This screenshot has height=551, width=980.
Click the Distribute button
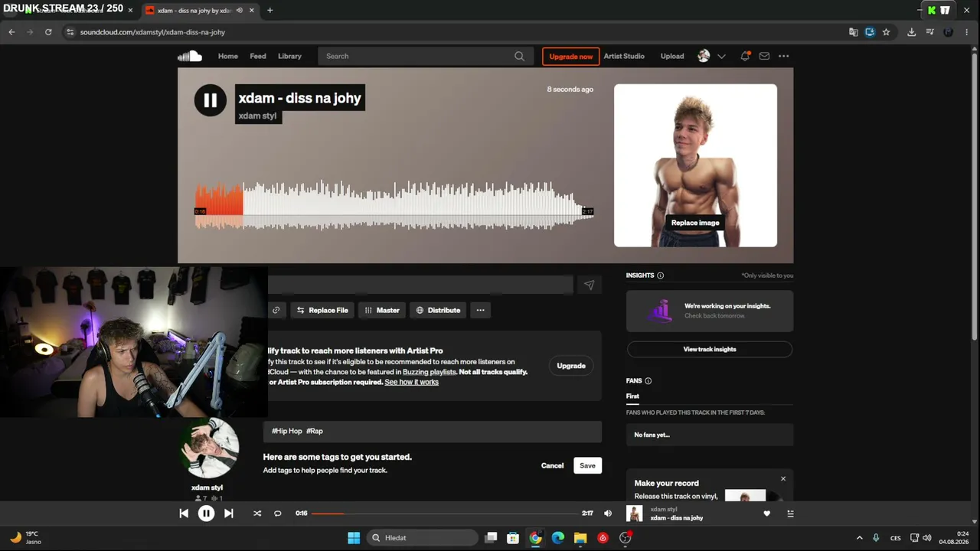pos(438,310)
